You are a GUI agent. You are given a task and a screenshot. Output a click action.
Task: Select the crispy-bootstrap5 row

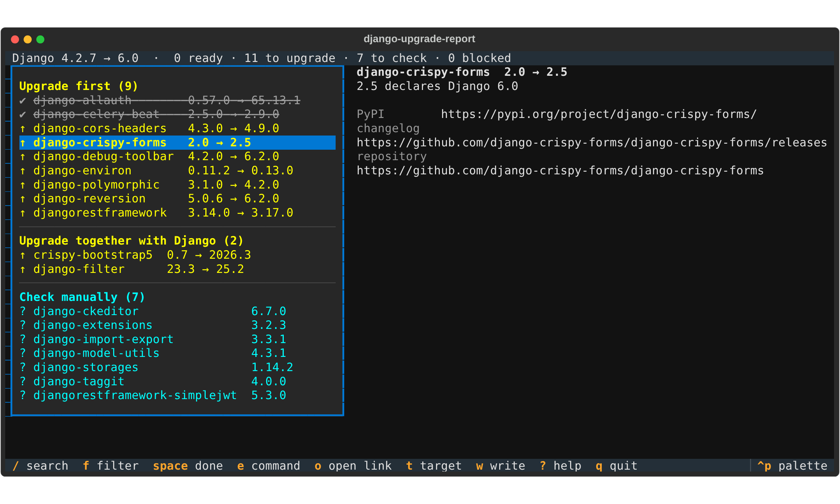(177, 255)
